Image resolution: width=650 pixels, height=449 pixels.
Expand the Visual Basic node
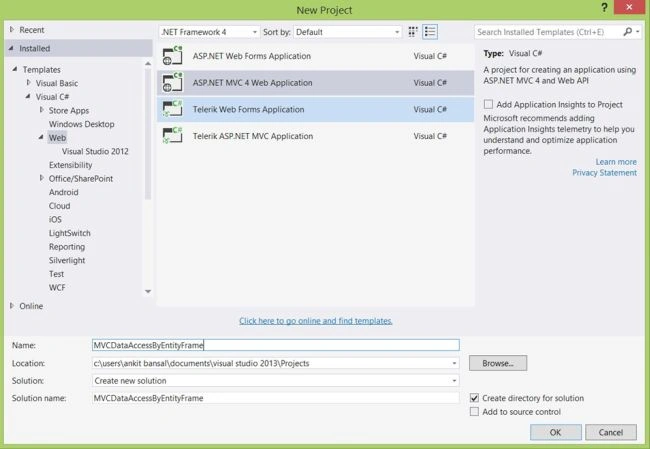(x=29, y=83)
